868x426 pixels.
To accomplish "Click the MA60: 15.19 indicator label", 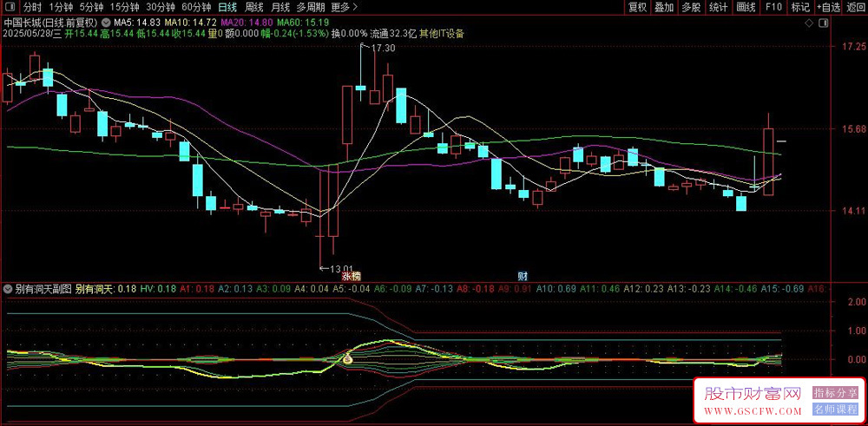I will (303, 23).
